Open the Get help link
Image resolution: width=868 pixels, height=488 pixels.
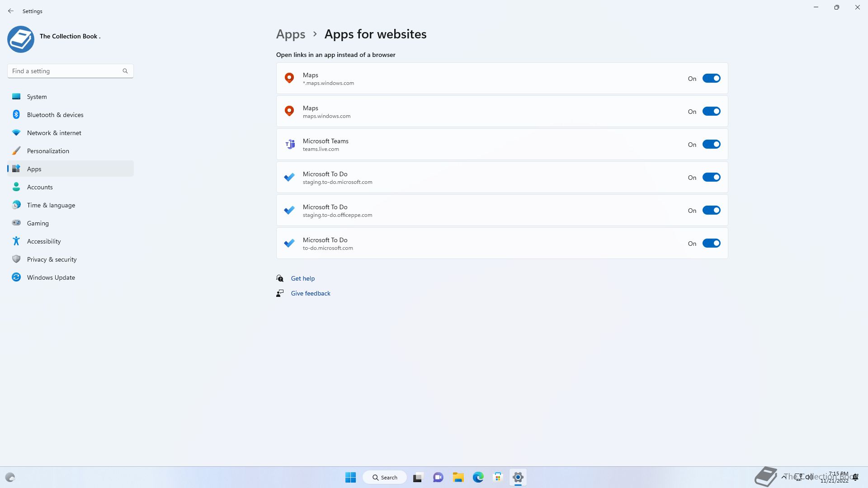[x=303, y=278]
